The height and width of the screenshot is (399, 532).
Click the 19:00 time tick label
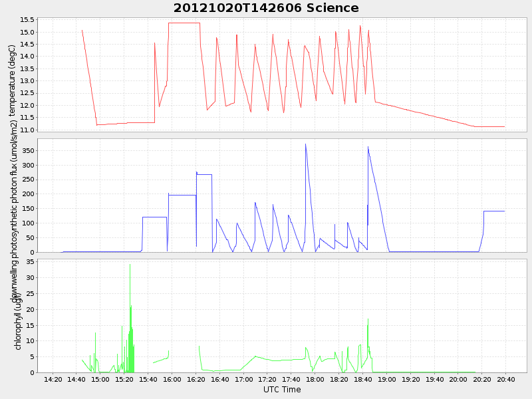tap(387, 379)
